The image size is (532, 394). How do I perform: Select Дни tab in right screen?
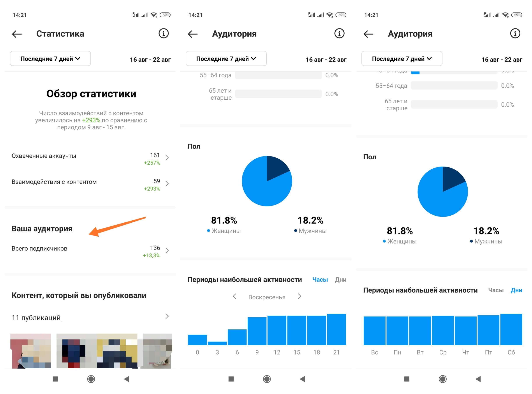[x=516, y=290]
